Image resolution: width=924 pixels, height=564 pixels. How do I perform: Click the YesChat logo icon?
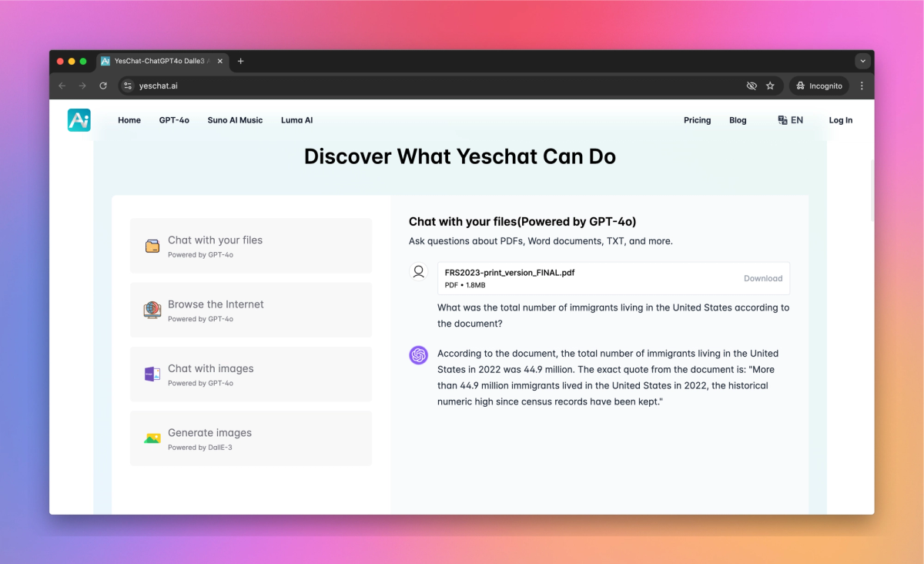79,120
